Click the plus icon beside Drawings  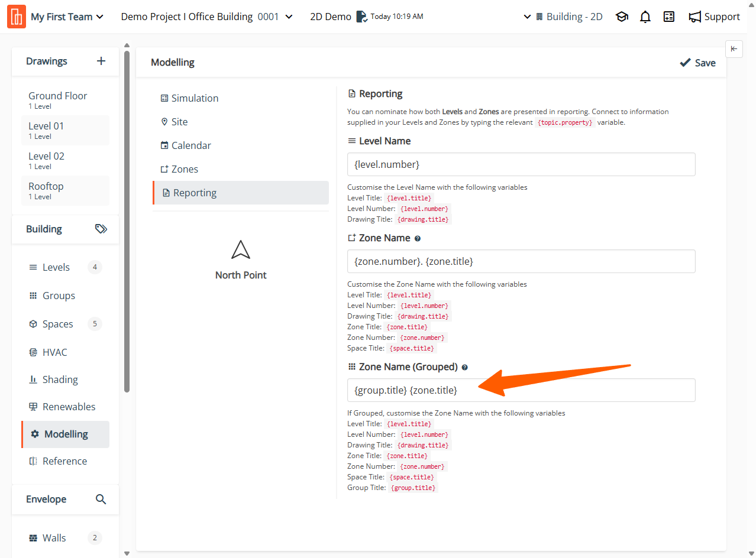(101, 61)
